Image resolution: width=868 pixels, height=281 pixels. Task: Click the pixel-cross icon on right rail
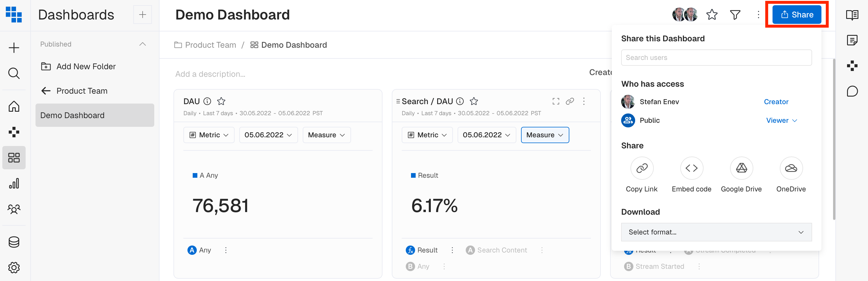tap(852, 66)
